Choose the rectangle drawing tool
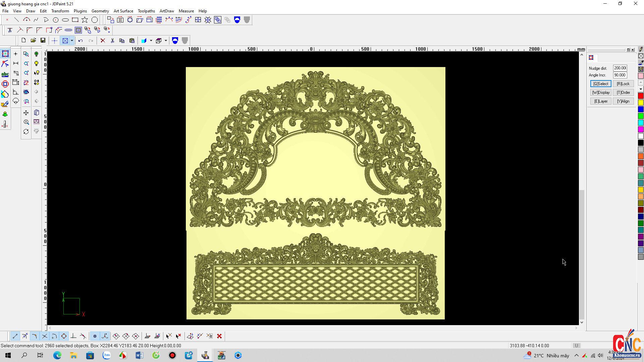The image size is (644, 362). tap(75, 20)
